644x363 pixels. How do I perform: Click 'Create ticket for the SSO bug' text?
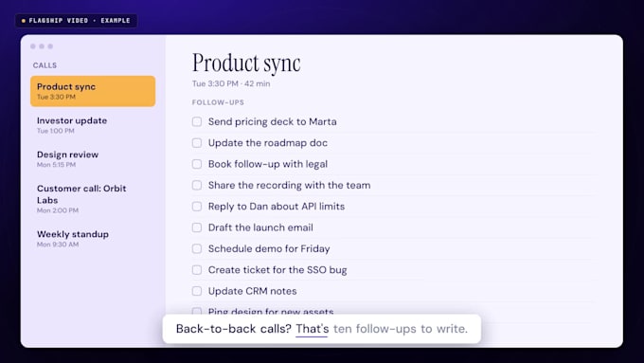277,270
